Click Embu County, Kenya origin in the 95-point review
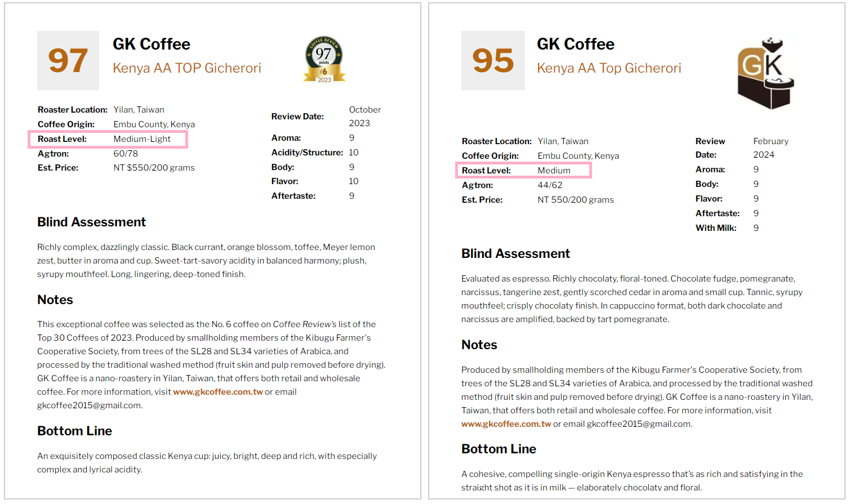 (x=579, y=156)
